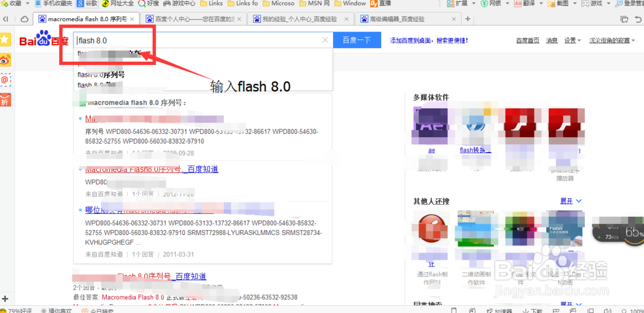Open the 设置 settings dropdown
Image resolution: width=644 pixels, height=313 pixels.
[x=572, y=41]
